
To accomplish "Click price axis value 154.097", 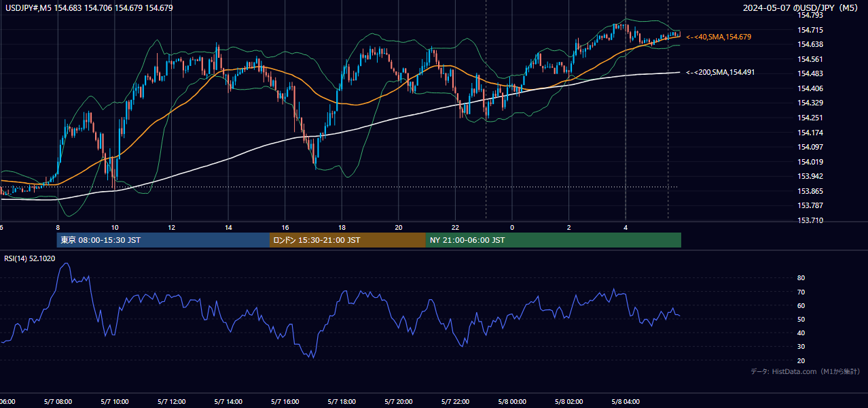I will click(x=810, y=147).
